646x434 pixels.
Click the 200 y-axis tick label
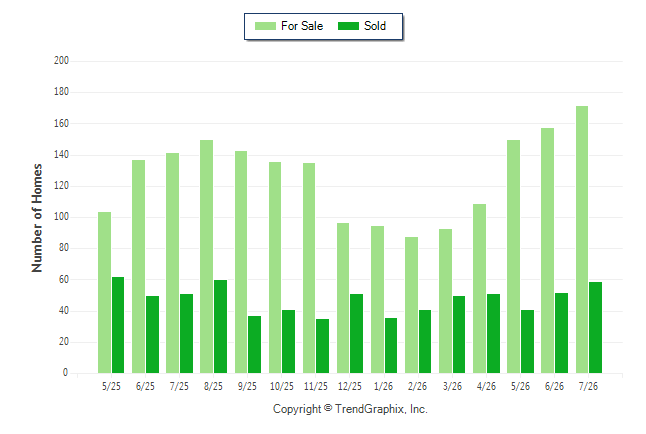tap(61, 61)
